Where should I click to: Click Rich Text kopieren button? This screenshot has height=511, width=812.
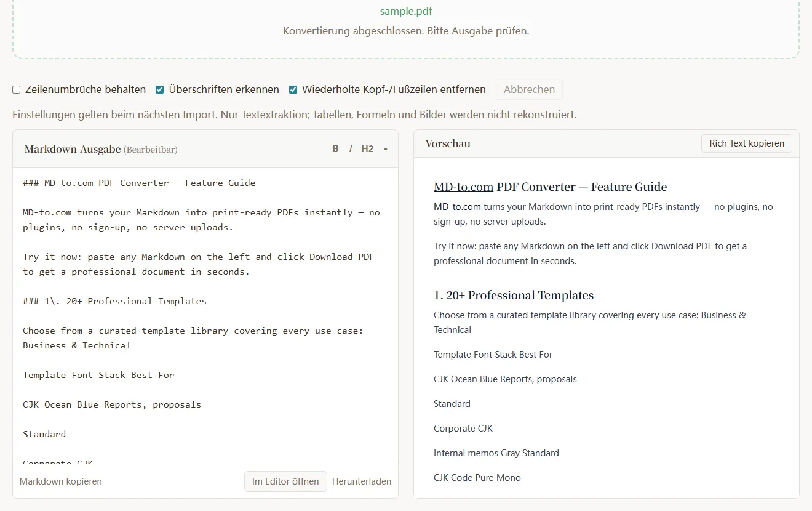[747, 143]
